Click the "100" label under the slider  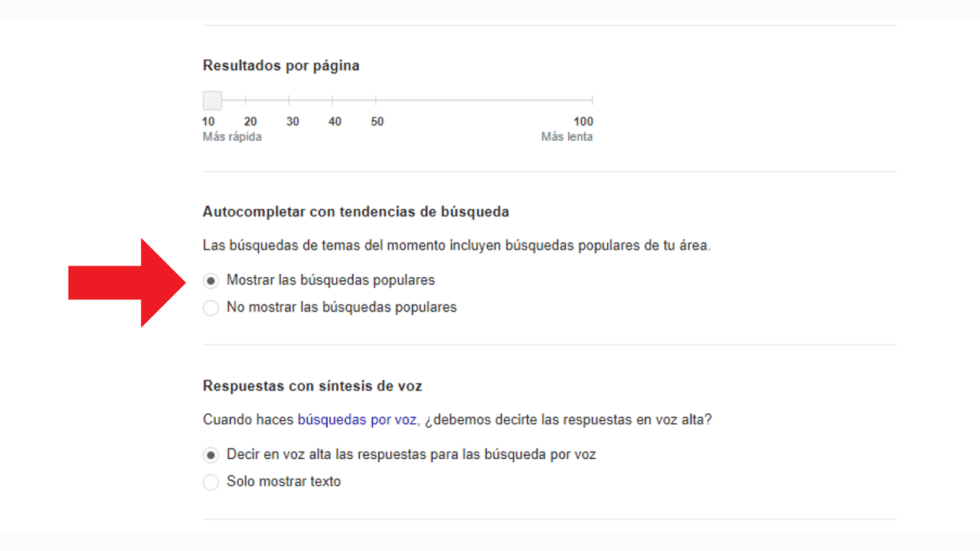click(x=583, y=121)
